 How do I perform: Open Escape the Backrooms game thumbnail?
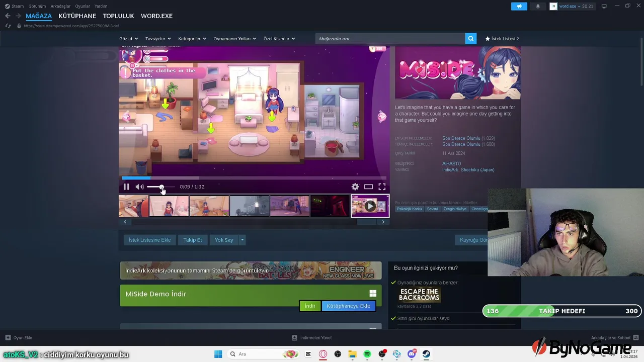point(419,295)
